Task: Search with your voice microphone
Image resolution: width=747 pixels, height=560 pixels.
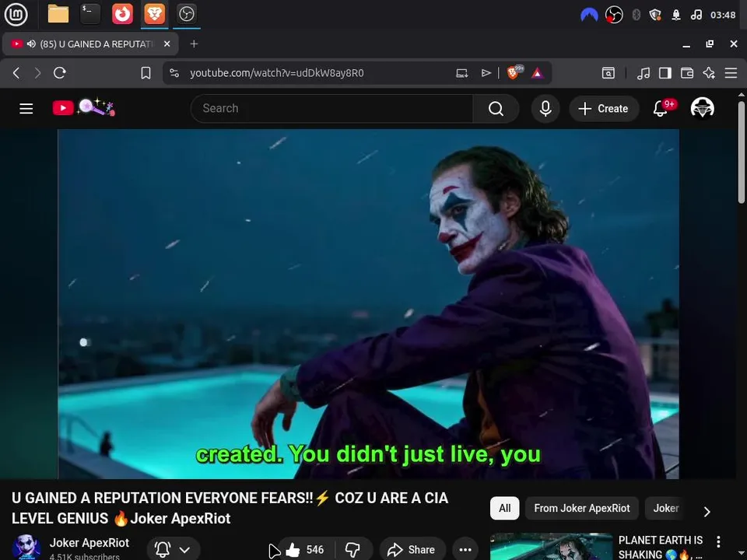Action: coord(545,109)
